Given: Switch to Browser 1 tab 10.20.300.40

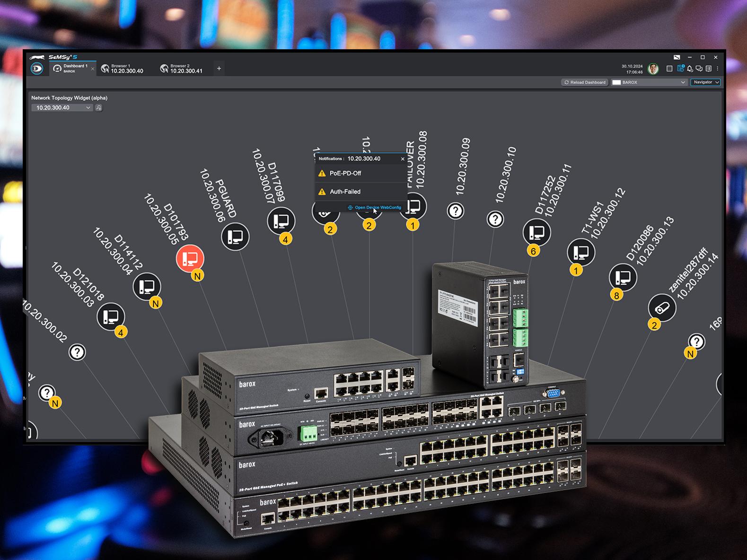Looking at the screenshot, I should click(x=123, y=69).
